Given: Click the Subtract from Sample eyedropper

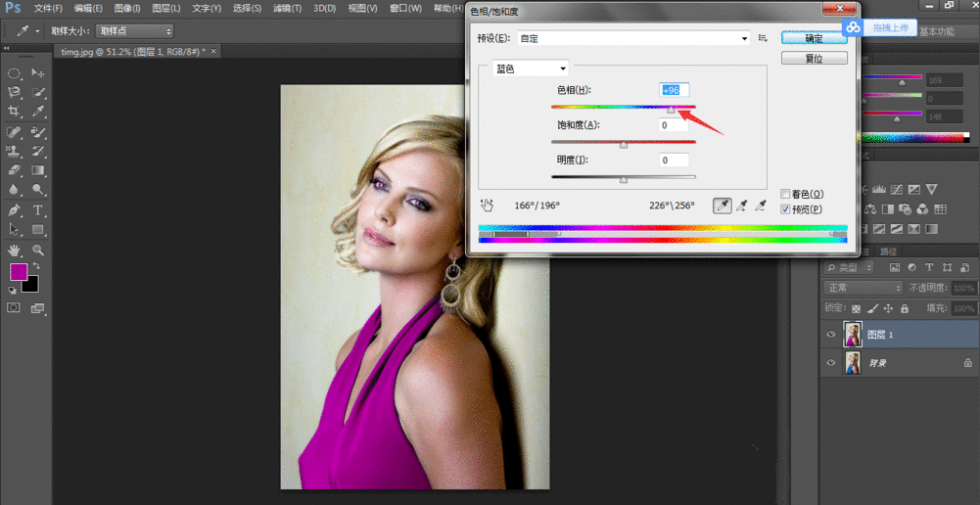Looking at the screenshot, I should click(763, 206).
